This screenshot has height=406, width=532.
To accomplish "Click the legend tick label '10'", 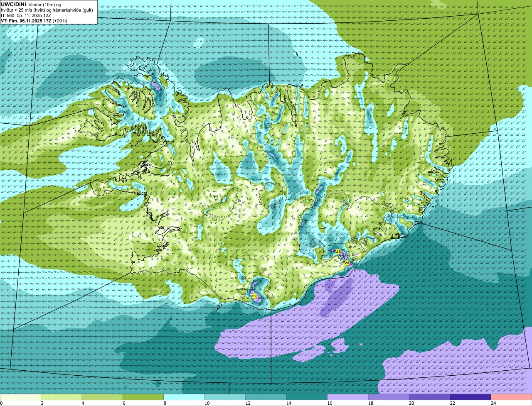I will 206,403.
